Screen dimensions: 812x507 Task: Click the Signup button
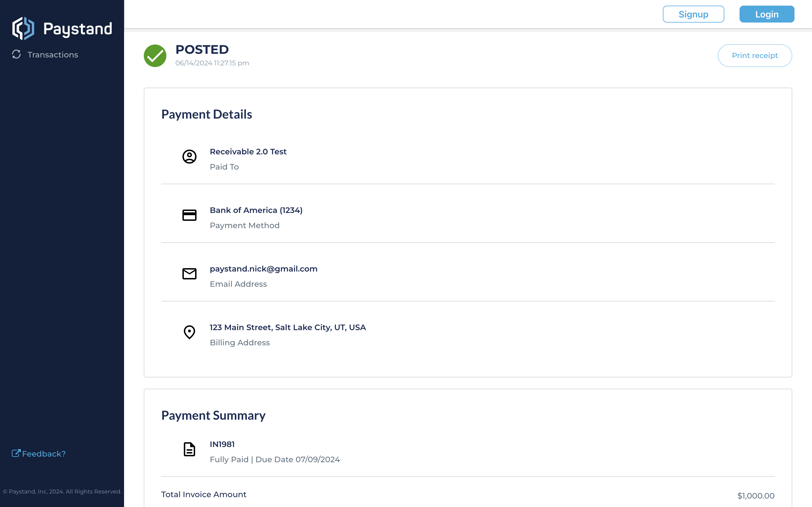click(x=693, y=14)
